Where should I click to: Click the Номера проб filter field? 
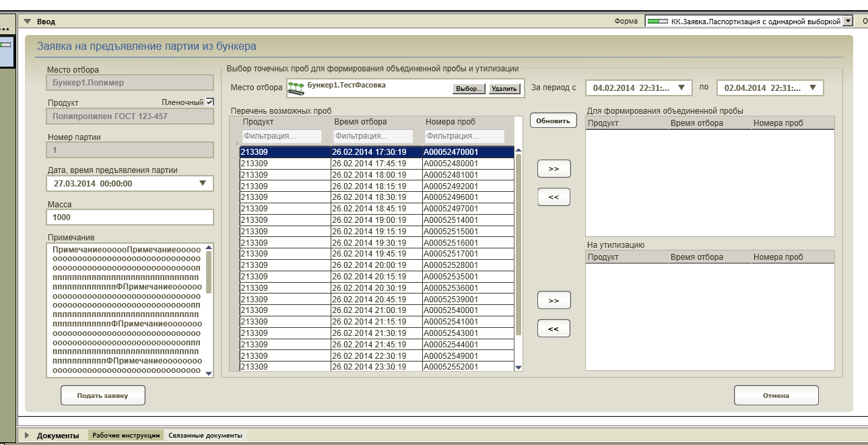click(x=465, y=136)
